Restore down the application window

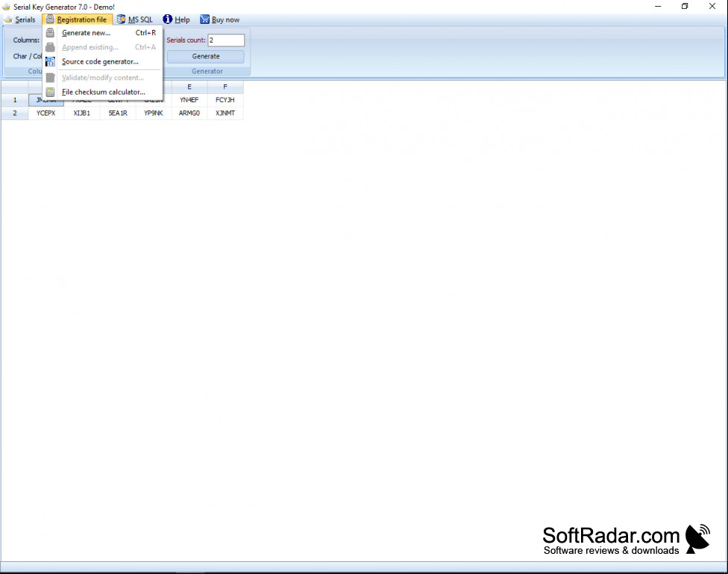click(685, 7)
